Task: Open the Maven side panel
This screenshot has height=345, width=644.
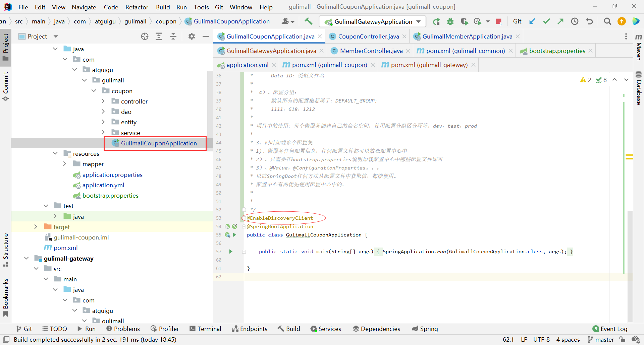Action: point(639,47)
